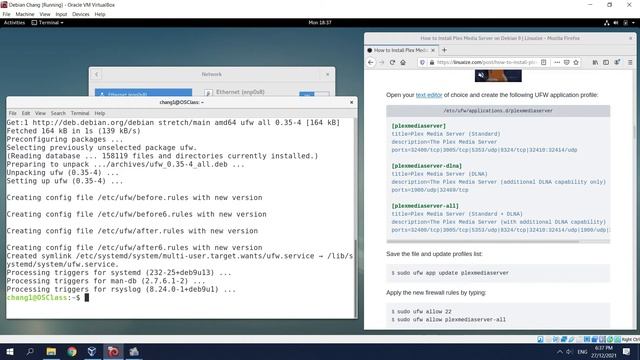The image size is (640, 360).
Task: Open Firefox account icon
Action: click(618, 62)
